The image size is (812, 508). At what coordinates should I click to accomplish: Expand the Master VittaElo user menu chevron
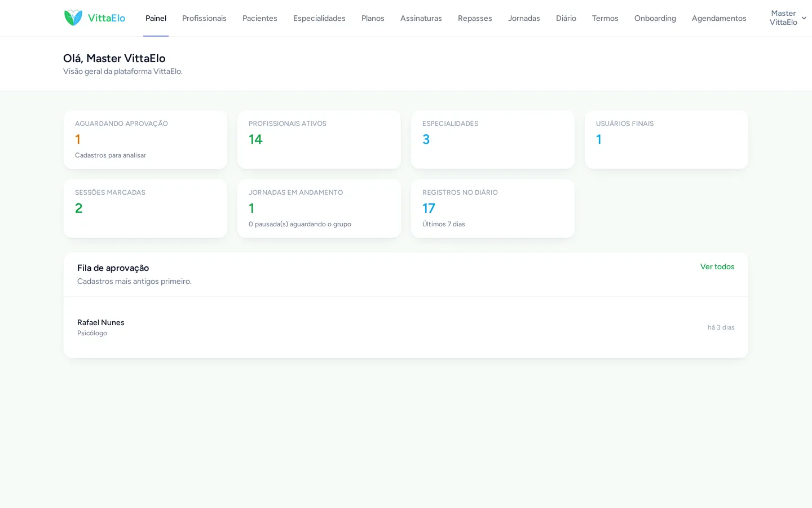(x=804, y=18)
